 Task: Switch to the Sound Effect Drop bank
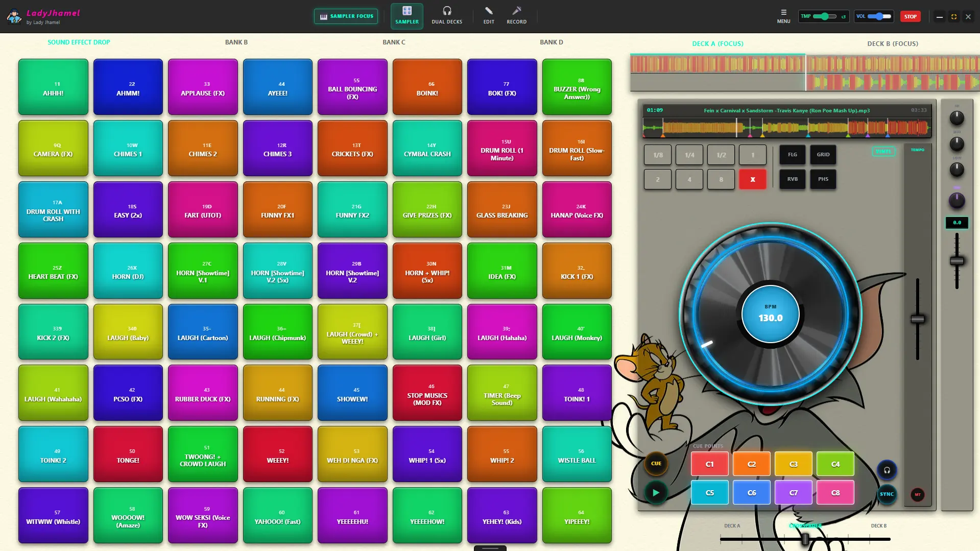(79, 42)
